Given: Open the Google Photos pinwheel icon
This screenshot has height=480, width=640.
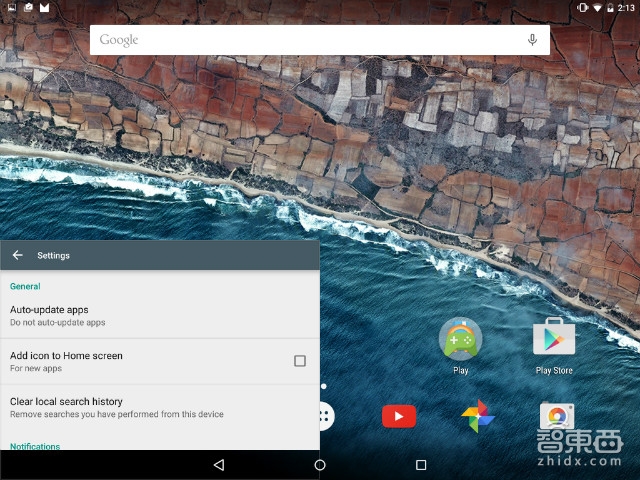Looking at the screenshot, I should point(477,416).
